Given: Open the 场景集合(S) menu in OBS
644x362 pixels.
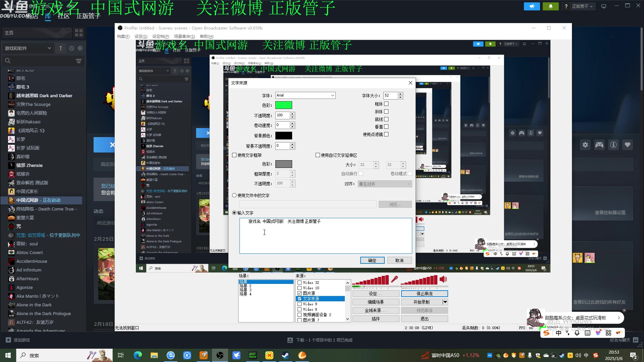Looking at the screenshot, I should (x=184, y=36).
